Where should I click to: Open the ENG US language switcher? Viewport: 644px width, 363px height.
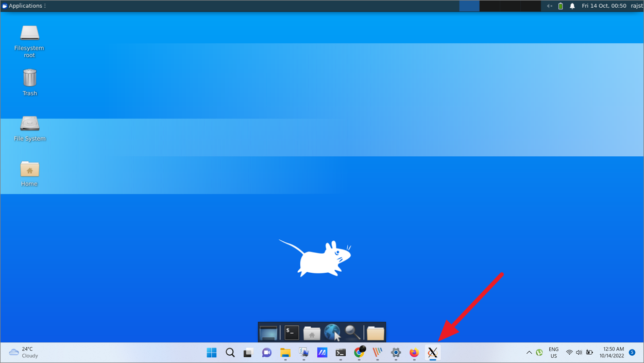point(553,353)
